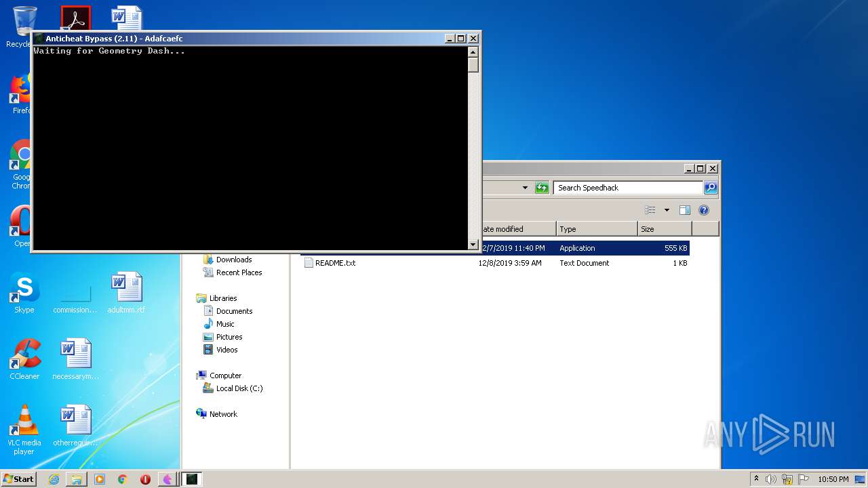Maximize the Speedhack Explorer window
This screenshot has width=868, height=488.
tap(701, 169)
